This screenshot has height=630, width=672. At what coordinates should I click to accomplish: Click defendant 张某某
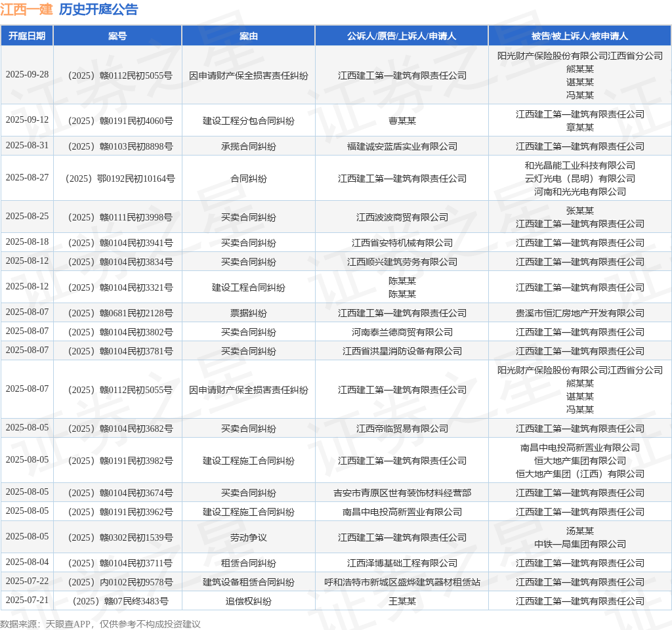click(580, 211)
